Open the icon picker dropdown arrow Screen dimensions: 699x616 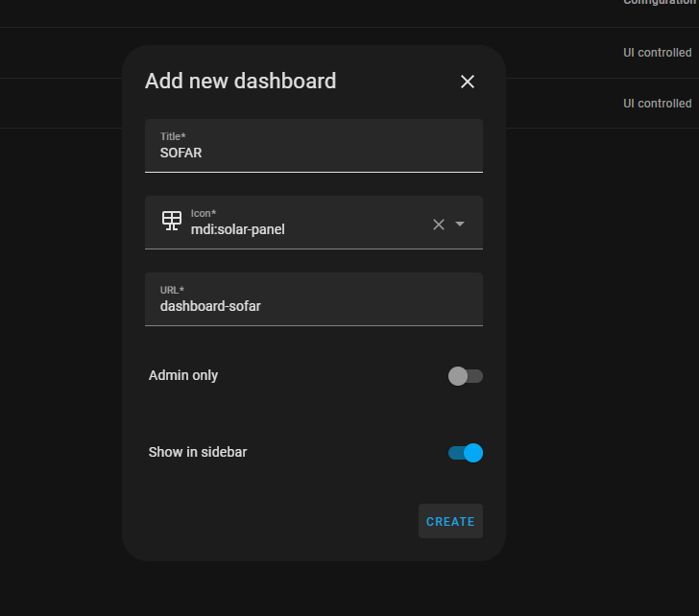tap(460, 224)
